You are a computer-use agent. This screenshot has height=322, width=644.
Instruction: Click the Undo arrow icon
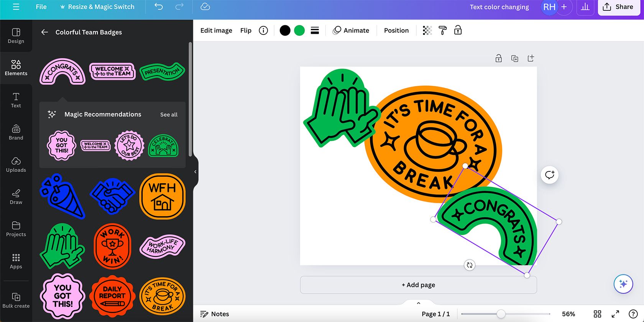pos(159,7)
